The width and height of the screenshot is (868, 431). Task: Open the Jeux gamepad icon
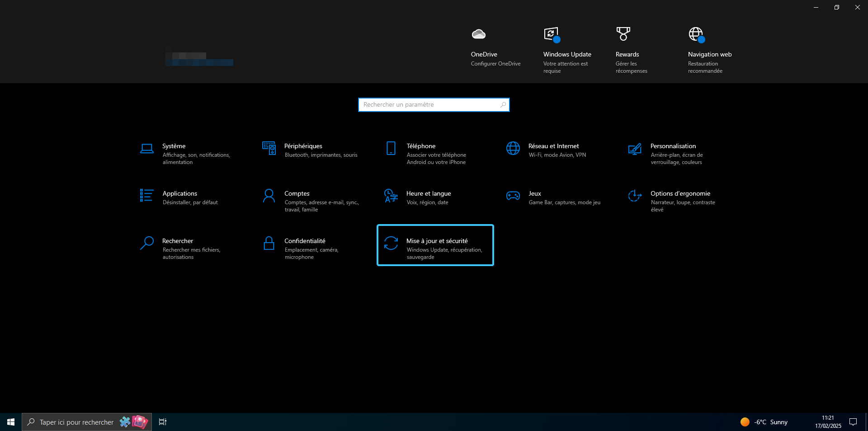click(x=513, y=196)
